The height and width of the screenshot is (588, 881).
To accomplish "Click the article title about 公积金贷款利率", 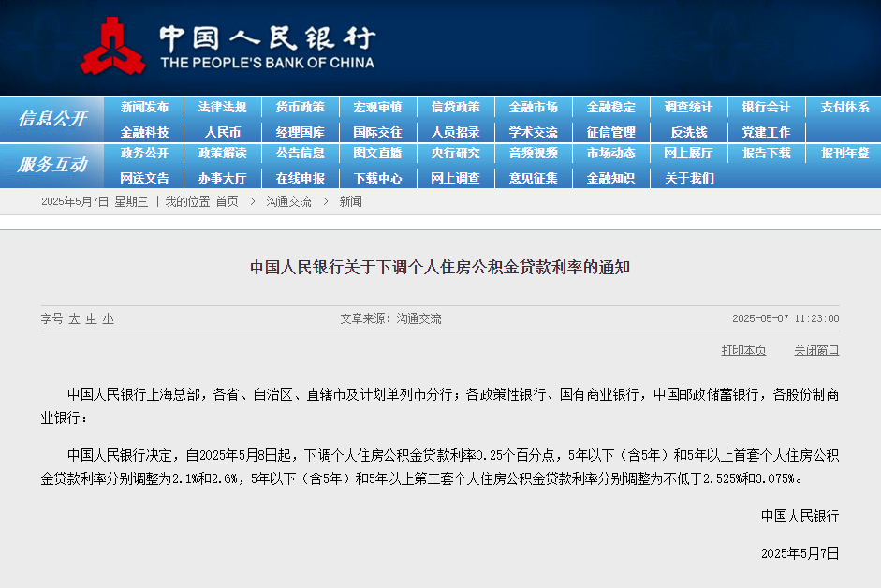I will (x=440, y=267).
